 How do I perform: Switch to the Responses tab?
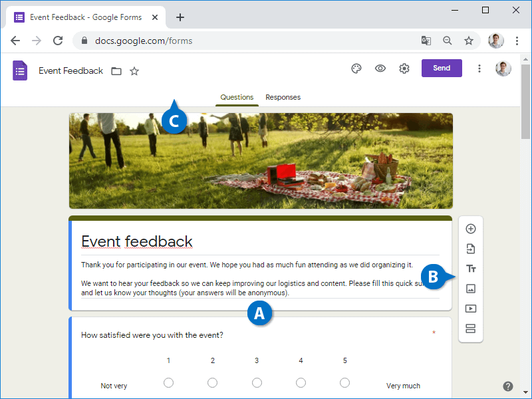pyautogui.click(x=283, y=97)
